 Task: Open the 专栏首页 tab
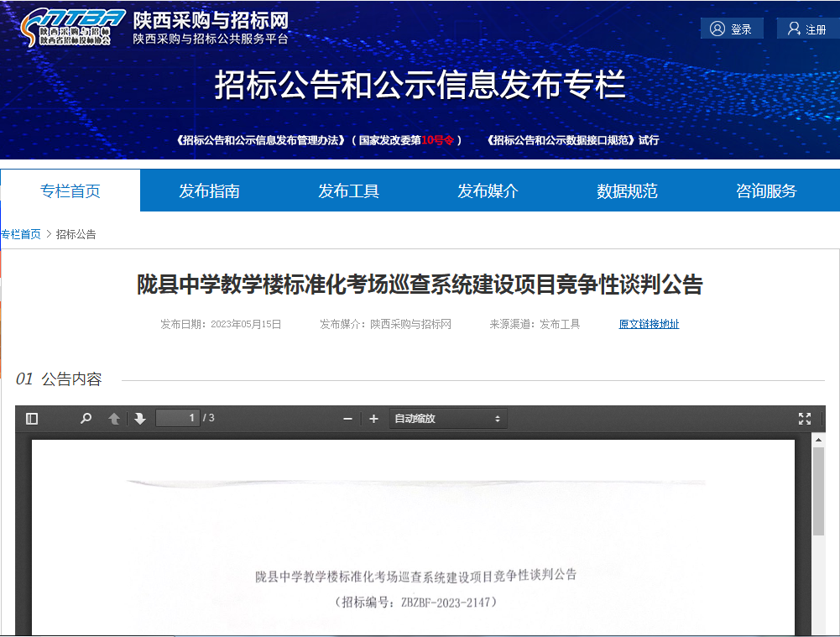pos(70,191)
